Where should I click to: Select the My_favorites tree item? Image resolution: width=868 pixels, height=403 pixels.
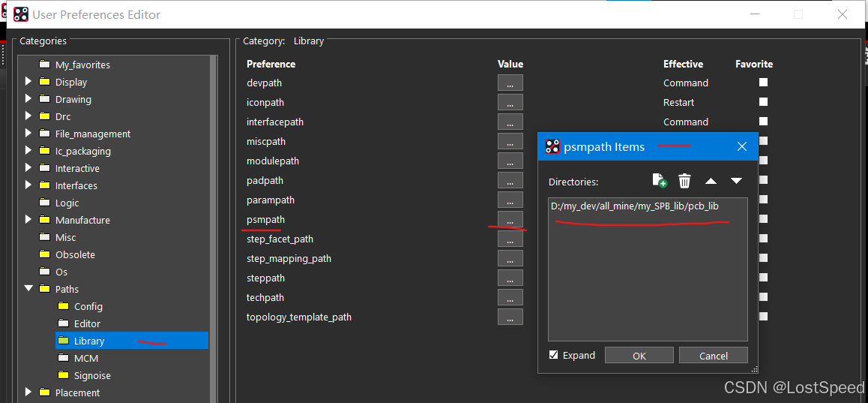82,65
